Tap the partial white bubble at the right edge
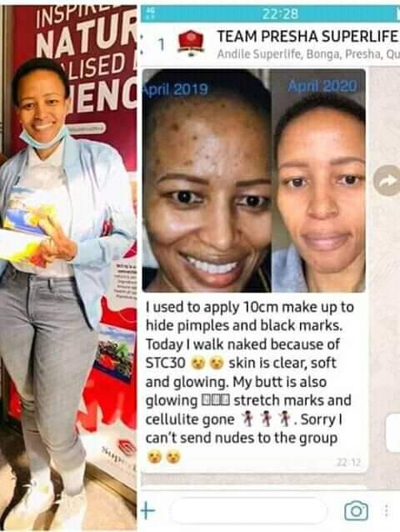400x532 pixels. [393, 434]
